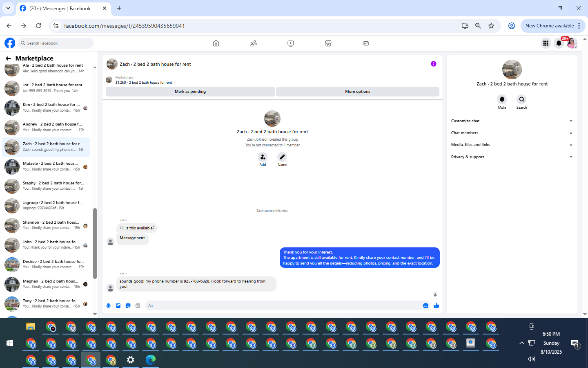Viewport: 588px width, 368px height.
Task: Select the Messenger Facebook browser tab
Action: coord(63,8)
